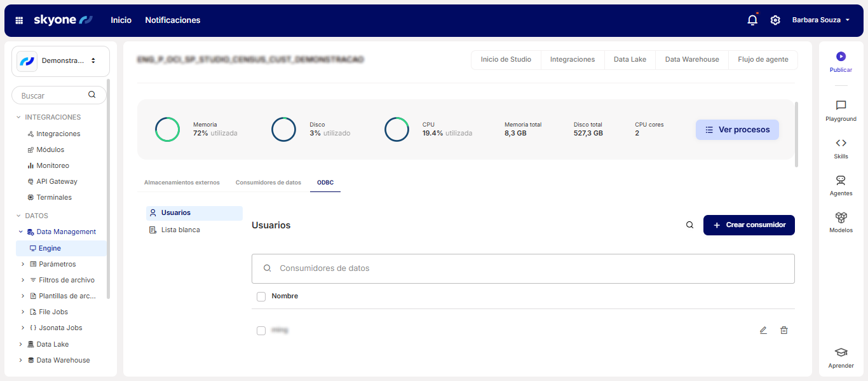The height and width of the screenshot is (381, 868).
Task: Open the notifications bell icon
Action: click(x=752, y=20)
